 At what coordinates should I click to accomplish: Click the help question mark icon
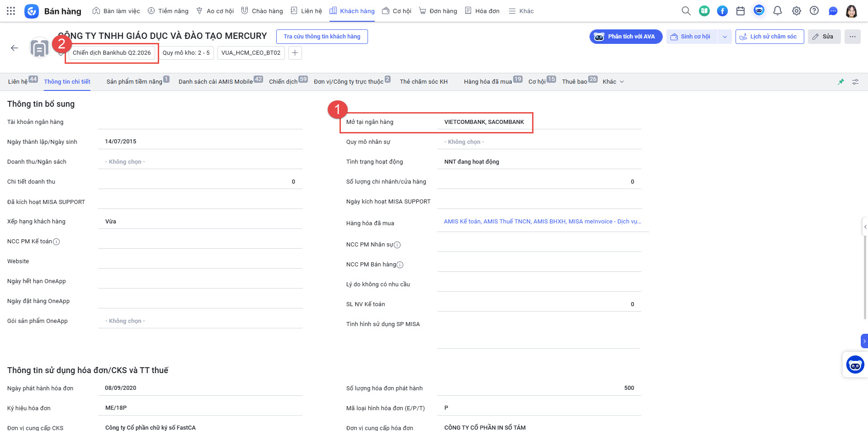[x=814, y=11]
